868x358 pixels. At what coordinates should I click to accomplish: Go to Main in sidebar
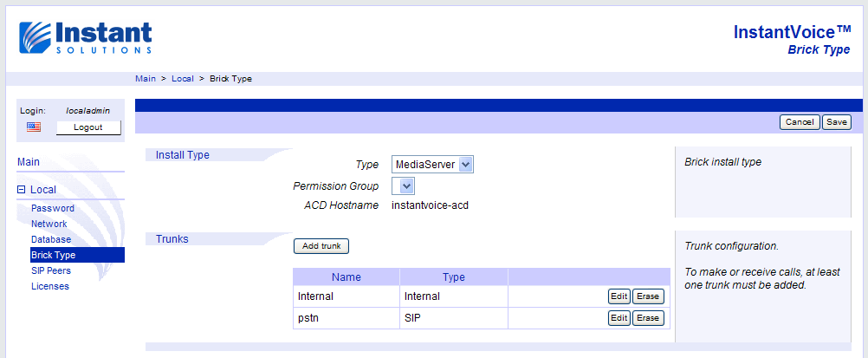[x=29, y=162]
